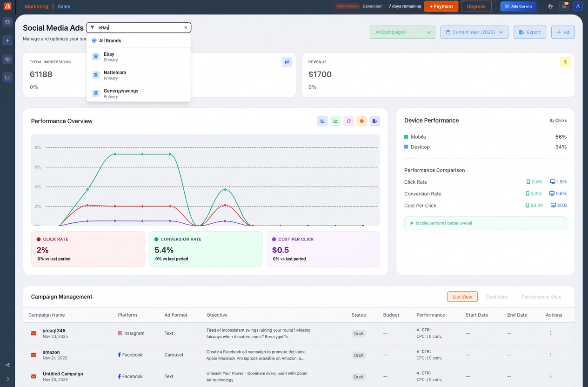Click the brand search input field
Screen dimensions: 588x387
(140, 27)
